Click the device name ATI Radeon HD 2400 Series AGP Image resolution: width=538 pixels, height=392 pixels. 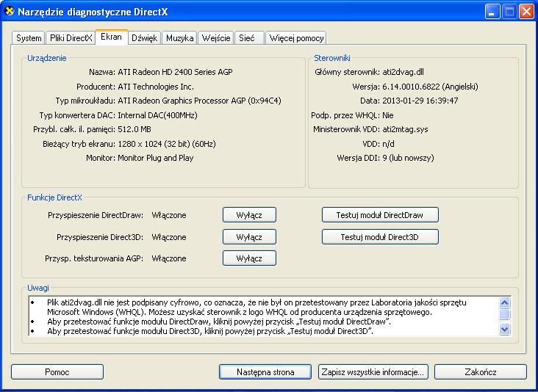(x=175, y=72)
